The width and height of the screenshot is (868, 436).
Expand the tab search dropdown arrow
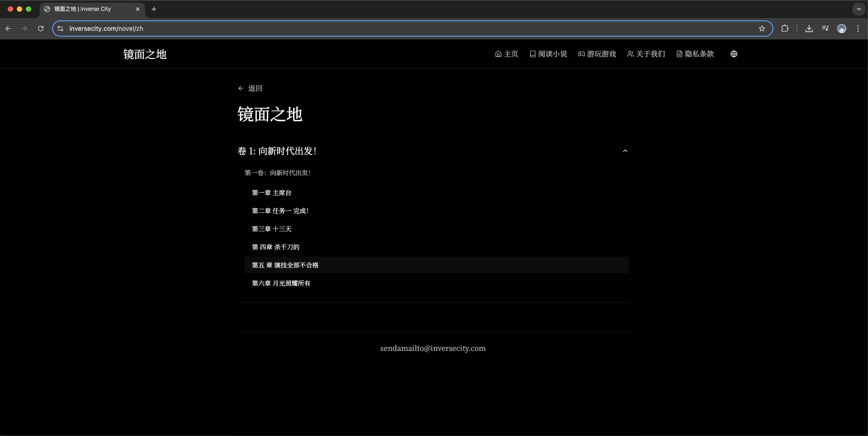858,9
